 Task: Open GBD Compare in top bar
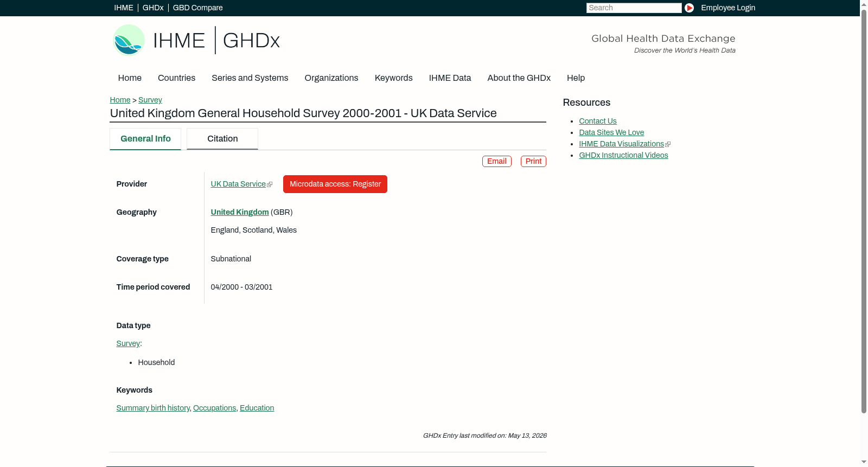pos(198,8)
